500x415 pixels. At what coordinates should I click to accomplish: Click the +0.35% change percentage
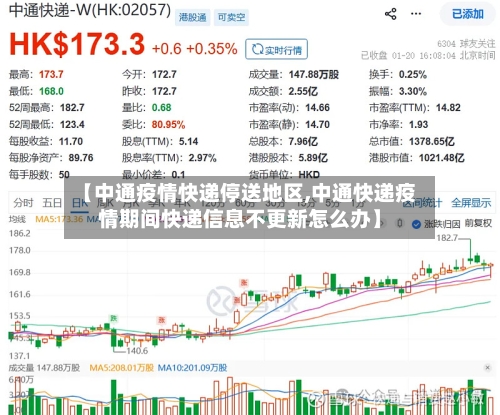tap(212, 49)
